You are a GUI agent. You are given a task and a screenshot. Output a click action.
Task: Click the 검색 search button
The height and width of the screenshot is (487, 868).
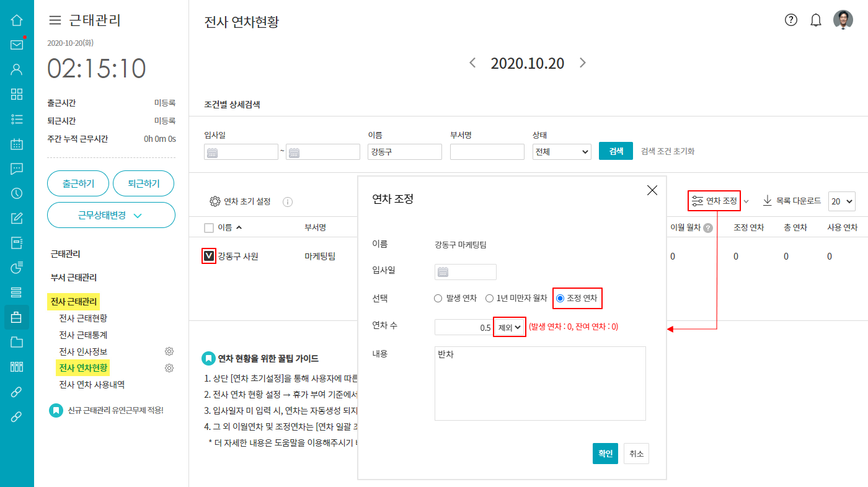616,151
